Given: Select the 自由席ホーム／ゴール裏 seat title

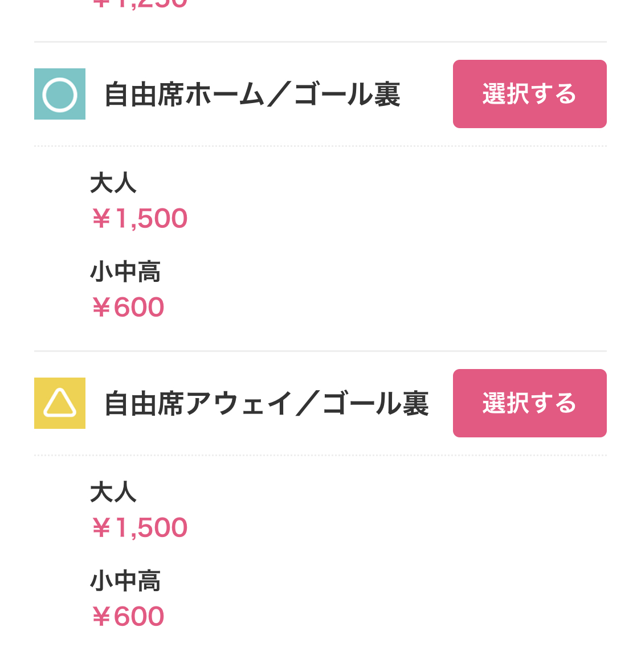Looking at the screenshot, I should click(252, 95).
